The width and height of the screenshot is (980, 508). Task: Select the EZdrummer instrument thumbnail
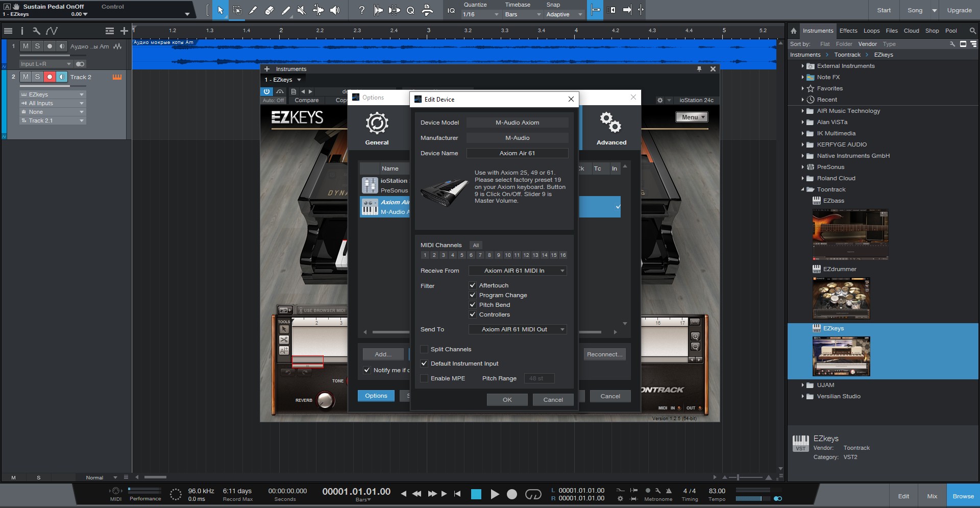tap(841, 298)
